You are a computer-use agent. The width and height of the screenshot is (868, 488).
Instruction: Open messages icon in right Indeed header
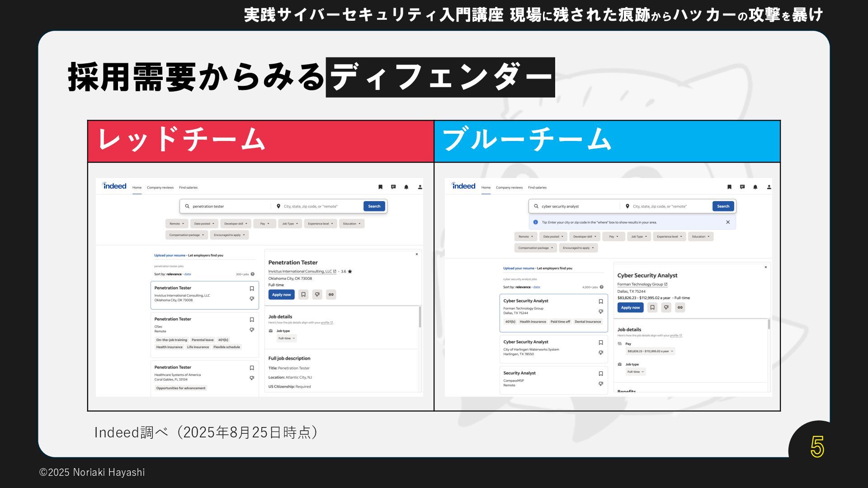742,187
